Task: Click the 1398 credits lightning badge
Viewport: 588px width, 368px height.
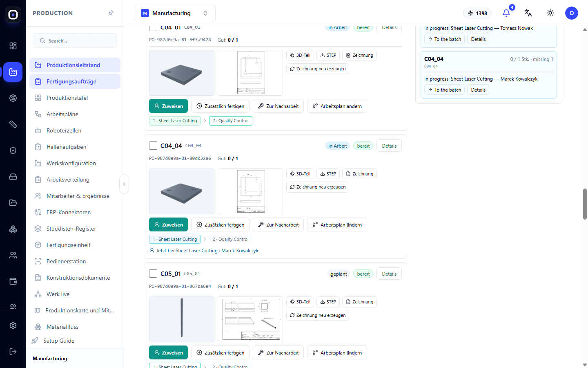Action: [x=477, y=13]
